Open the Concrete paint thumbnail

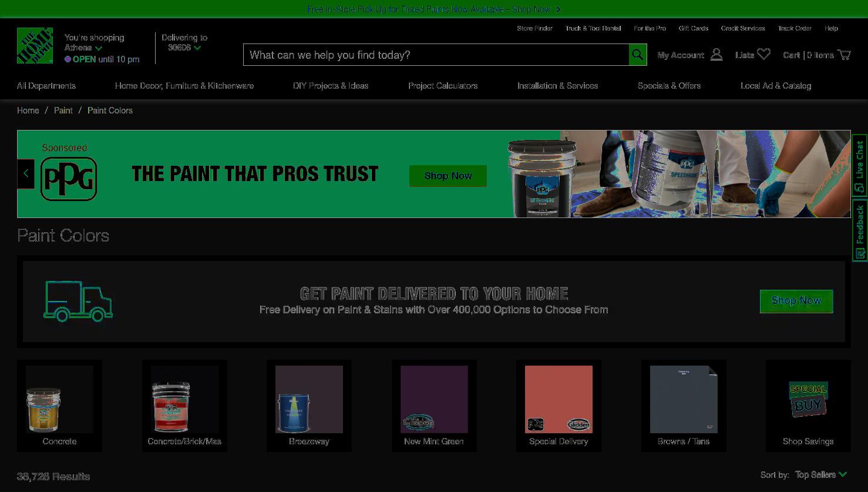tap(59, 406)
